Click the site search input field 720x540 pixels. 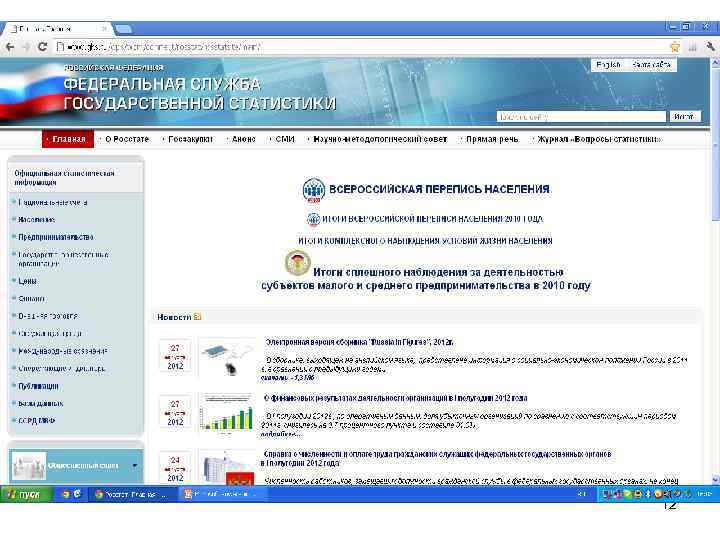point(581,117)
